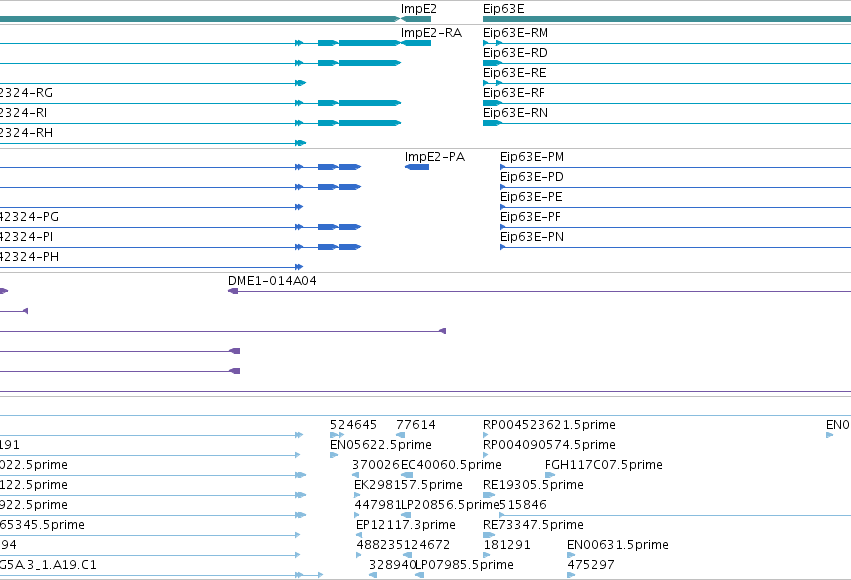Click the G5A.3_1.A19.C1 label
851x580 pixels.
[48, 565]
